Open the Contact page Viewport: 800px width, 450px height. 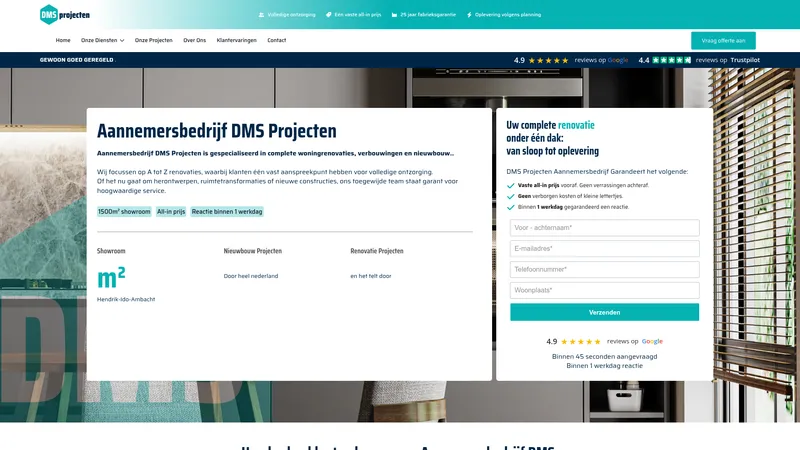(277, 40)
